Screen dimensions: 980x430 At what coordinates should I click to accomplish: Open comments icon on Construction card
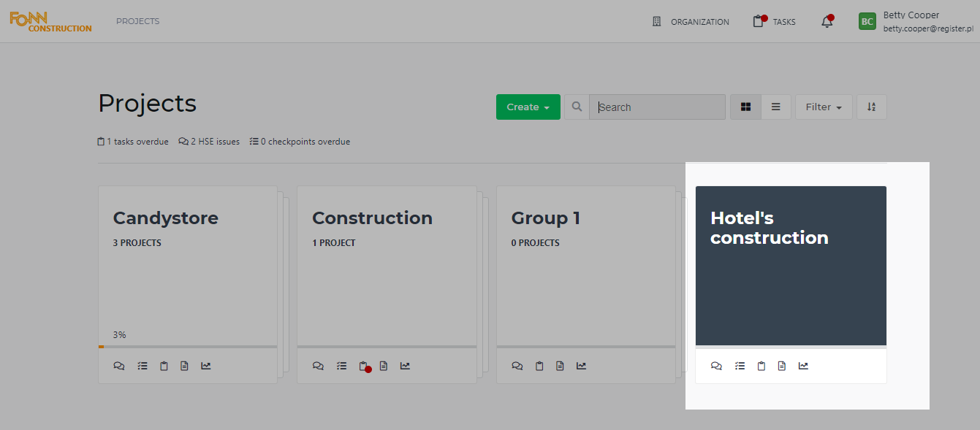coord(318,366)
